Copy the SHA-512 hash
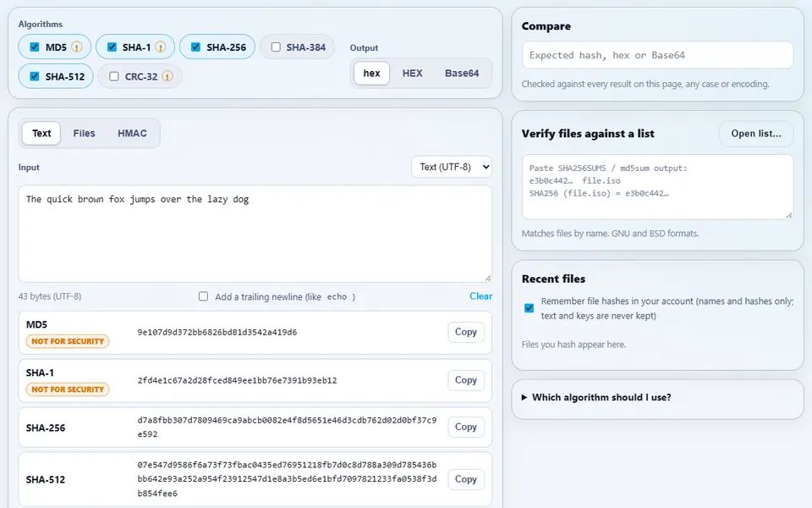This screenshot has height=508, width=812. 465,479
